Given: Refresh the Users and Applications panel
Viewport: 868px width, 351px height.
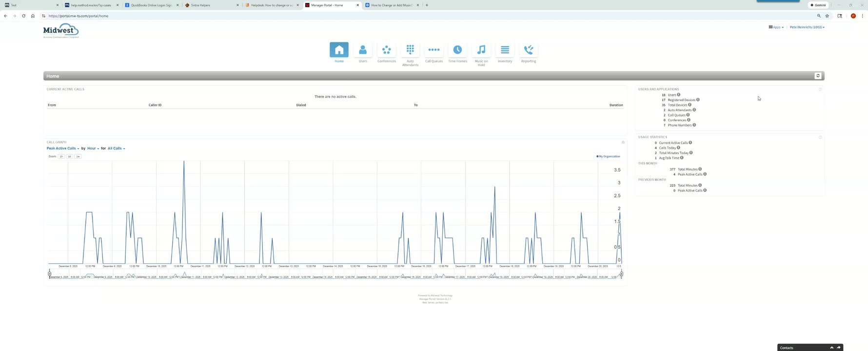Looking at the screenshot, I should [x=820, y=89].
